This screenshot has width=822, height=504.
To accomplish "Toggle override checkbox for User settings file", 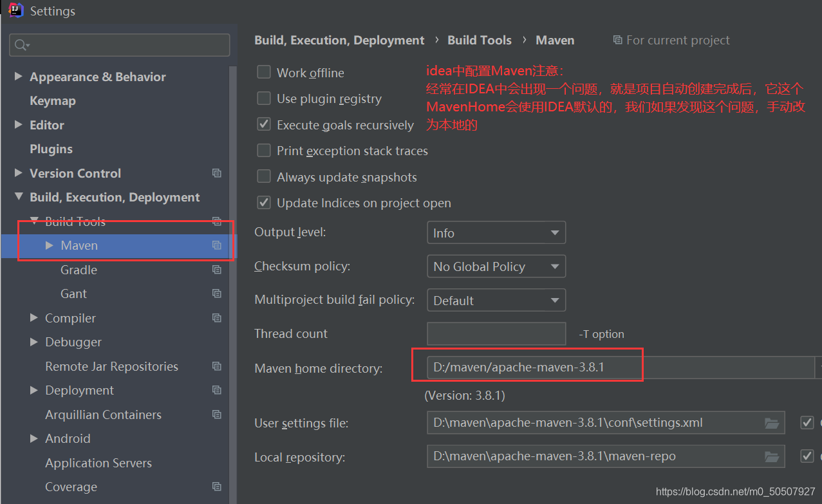I will 807,423.
